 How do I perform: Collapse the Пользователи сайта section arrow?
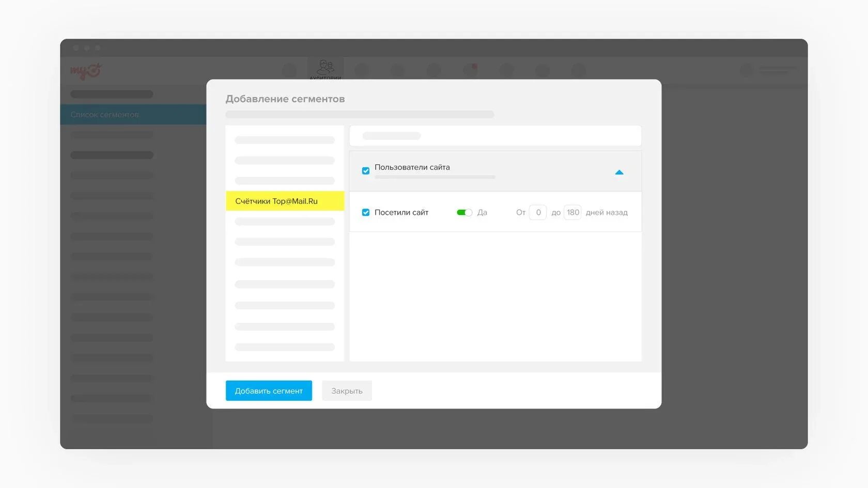click(x=619, y=172)
